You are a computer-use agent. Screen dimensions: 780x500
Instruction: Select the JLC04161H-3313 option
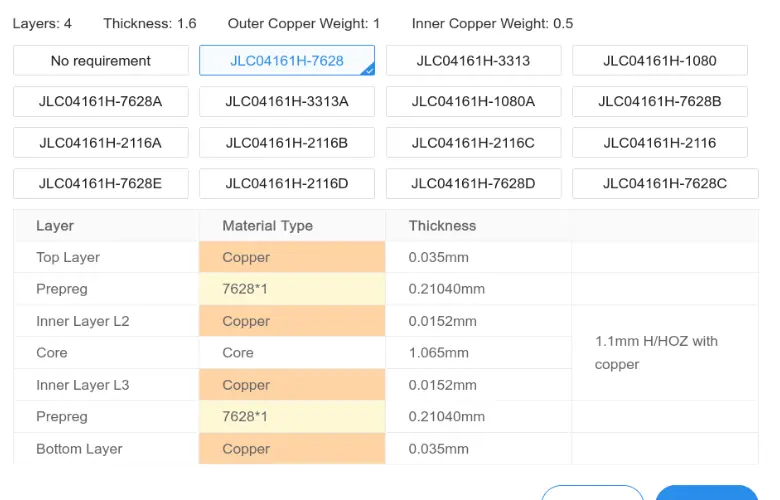(474, 61)
